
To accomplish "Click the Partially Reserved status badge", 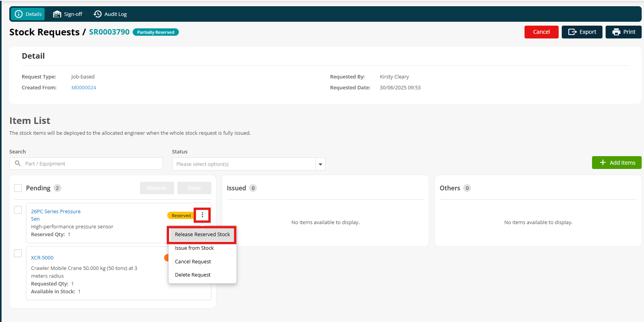I will (x=156, y=32).
